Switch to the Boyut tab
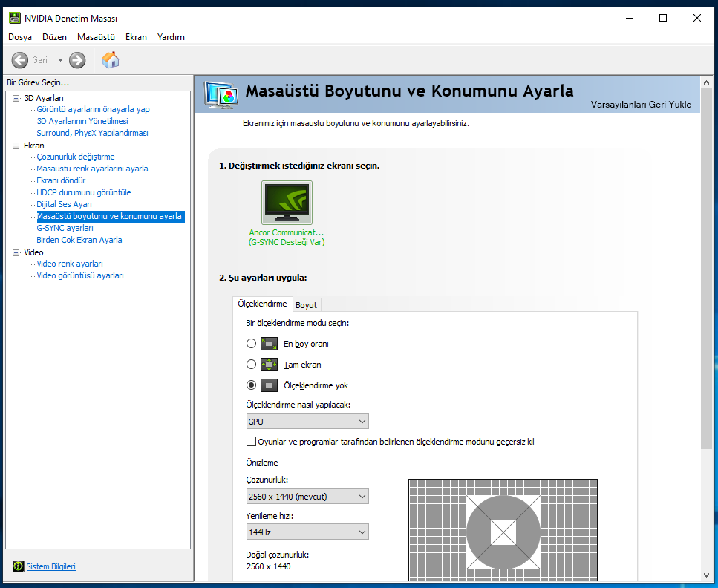The width and height of the screenshot is (718, 588). coord(307,305)
